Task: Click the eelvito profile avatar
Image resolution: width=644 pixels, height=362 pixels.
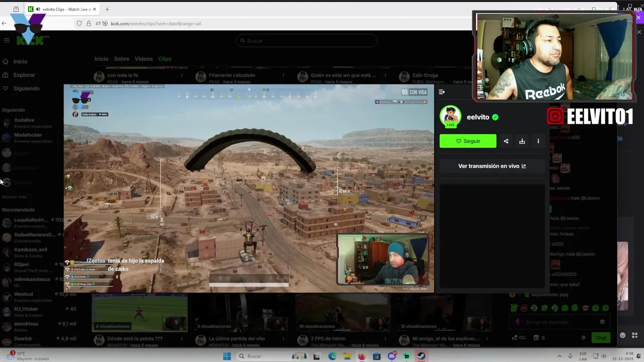Action: [450, 117]
